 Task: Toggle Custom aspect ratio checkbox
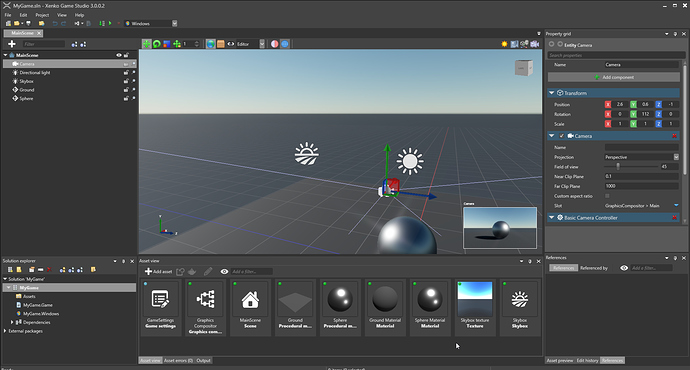(607, 196)
